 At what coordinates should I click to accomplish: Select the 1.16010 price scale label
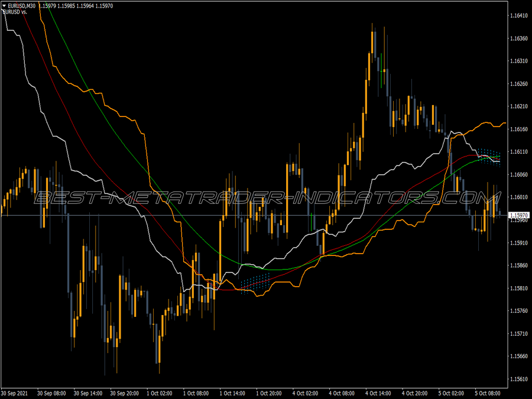519,197
